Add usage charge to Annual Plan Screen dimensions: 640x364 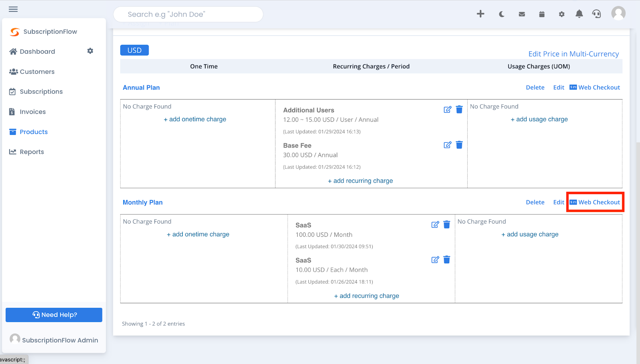point(539,119)
